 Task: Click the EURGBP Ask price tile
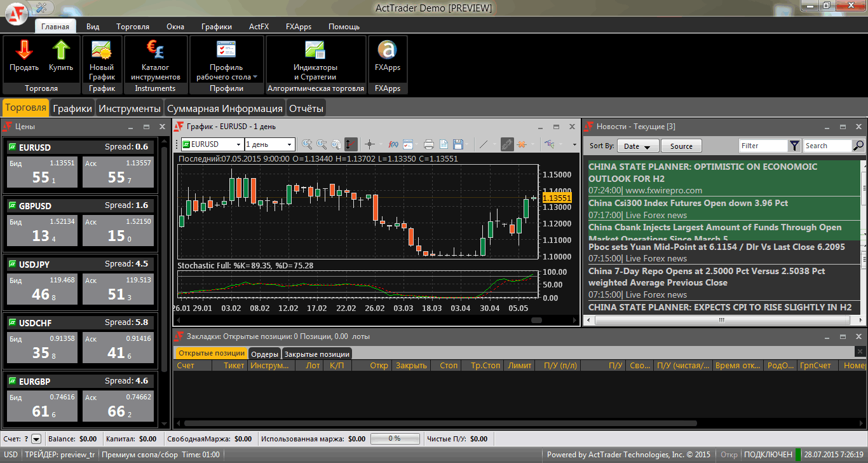pyautogui.click(x=118, y=406)
